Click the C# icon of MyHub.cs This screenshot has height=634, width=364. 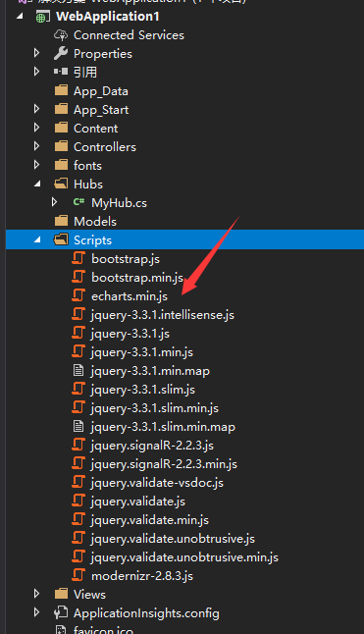[x=78, y=202]
